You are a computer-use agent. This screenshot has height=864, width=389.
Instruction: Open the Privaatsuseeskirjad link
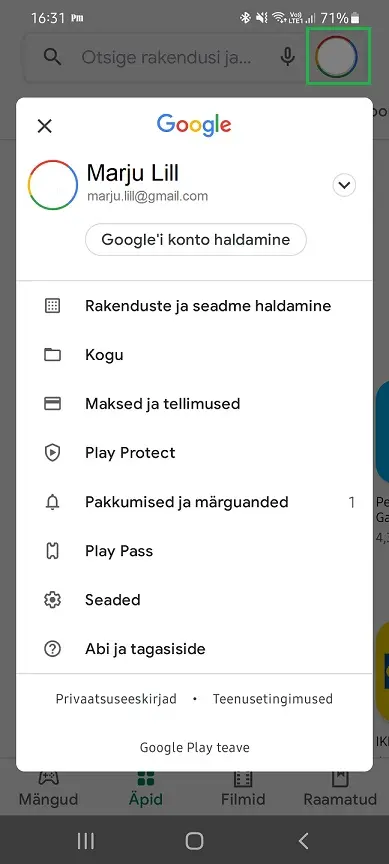[116, 699]
